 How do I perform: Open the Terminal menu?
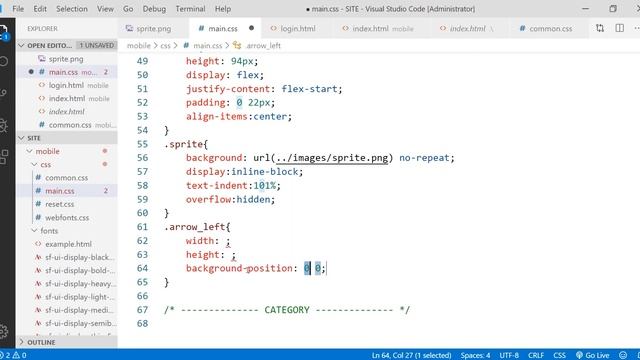click(190, 9)
